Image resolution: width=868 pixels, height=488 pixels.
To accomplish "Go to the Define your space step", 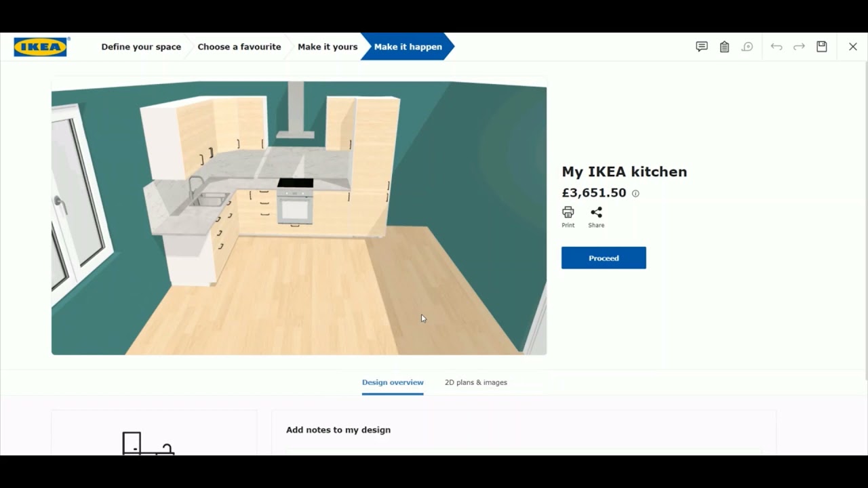I will [x=141, y=46].
